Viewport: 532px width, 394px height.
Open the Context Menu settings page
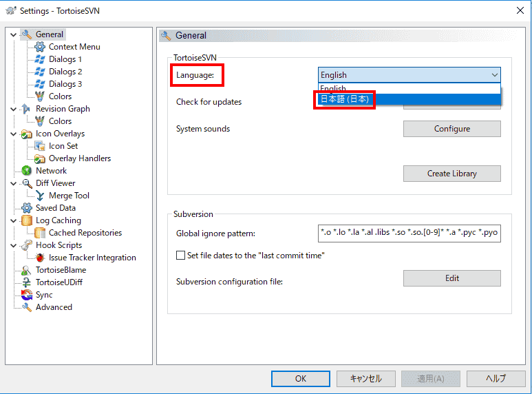74,47
